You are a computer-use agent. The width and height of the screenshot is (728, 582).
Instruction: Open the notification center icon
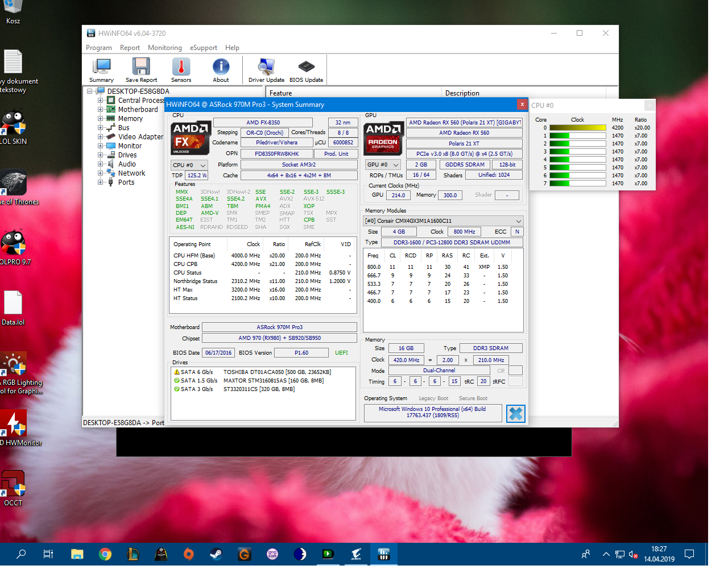coord(689,554)
